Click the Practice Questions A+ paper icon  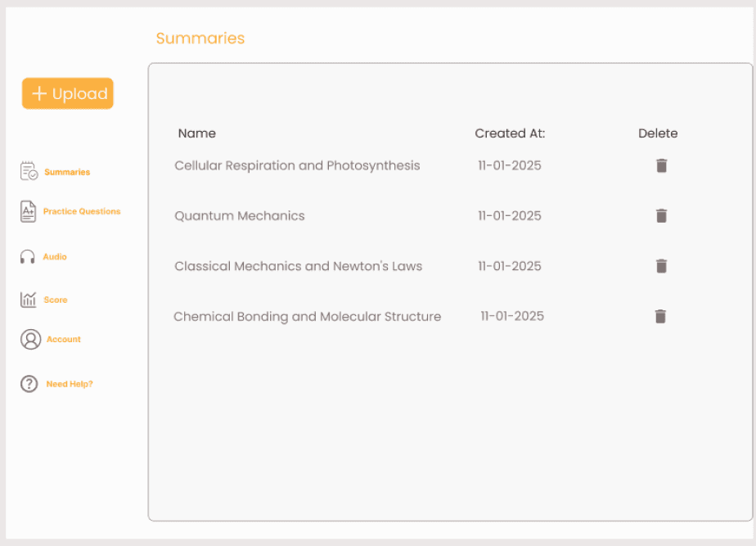[29, 211]
